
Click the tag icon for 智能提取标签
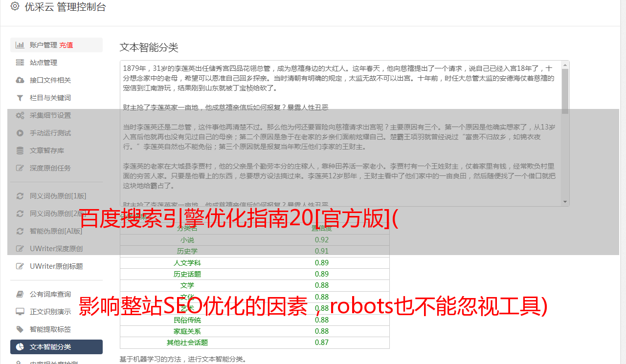pyautogui.click(x=20, y=329)
